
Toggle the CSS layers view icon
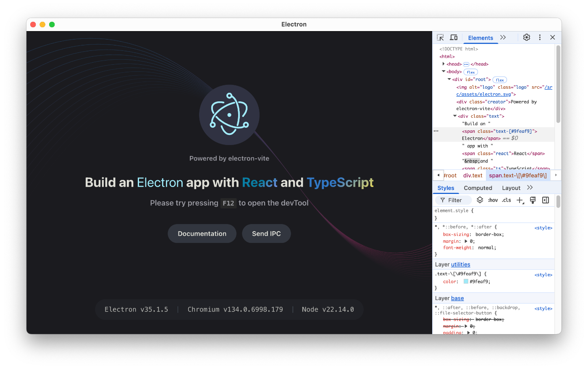(x=480, y=200)
